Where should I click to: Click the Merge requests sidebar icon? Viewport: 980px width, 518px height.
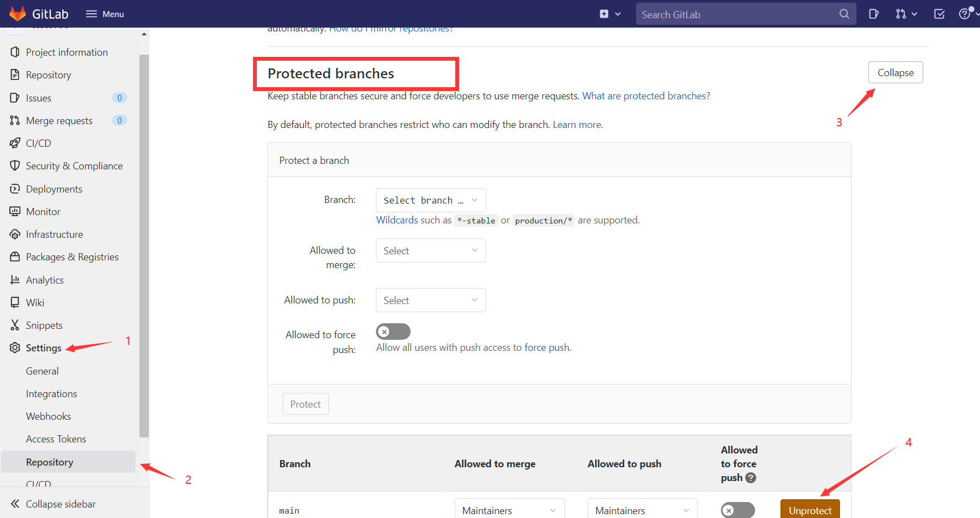click(15, 120)
